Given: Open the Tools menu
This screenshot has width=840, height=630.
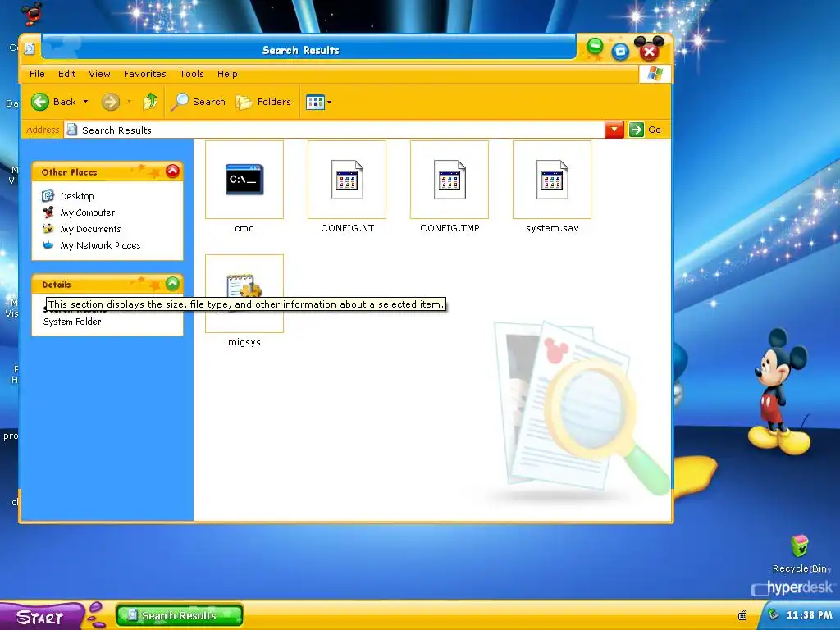Looking at the screenshot, I should pos(191,74).
